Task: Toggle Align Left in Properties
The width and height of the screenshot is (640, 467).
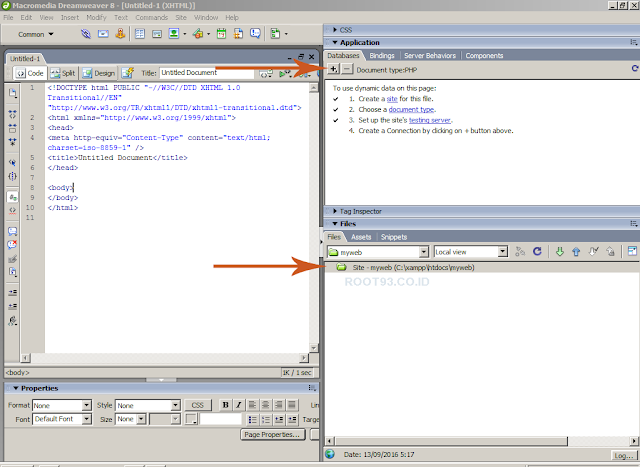Action: (x=253, y=405)
